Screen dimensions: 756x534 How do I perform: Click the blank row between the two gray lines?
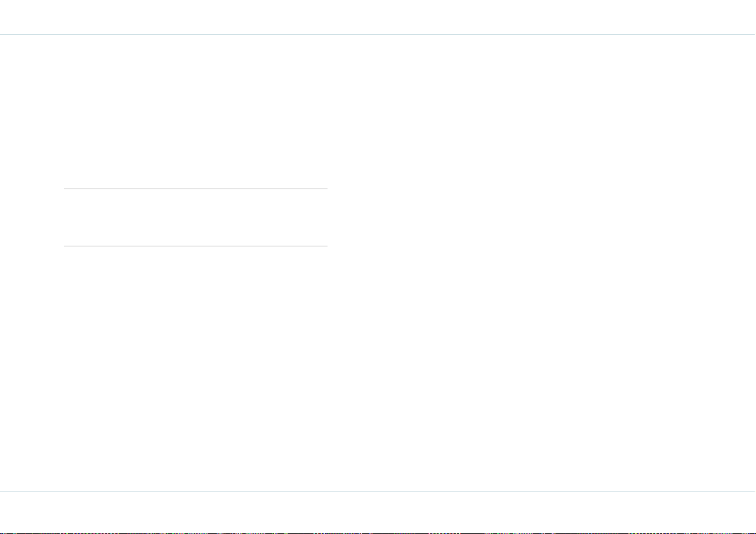[x=196, y=218]
